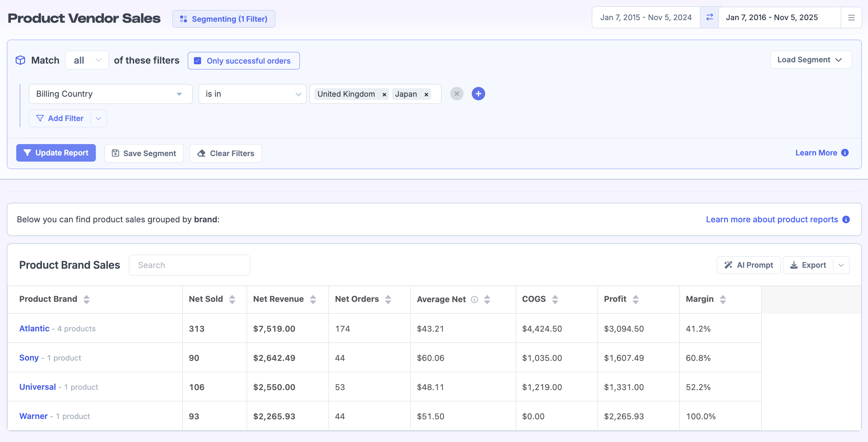Open the Load Segment menu

[811, 60]
